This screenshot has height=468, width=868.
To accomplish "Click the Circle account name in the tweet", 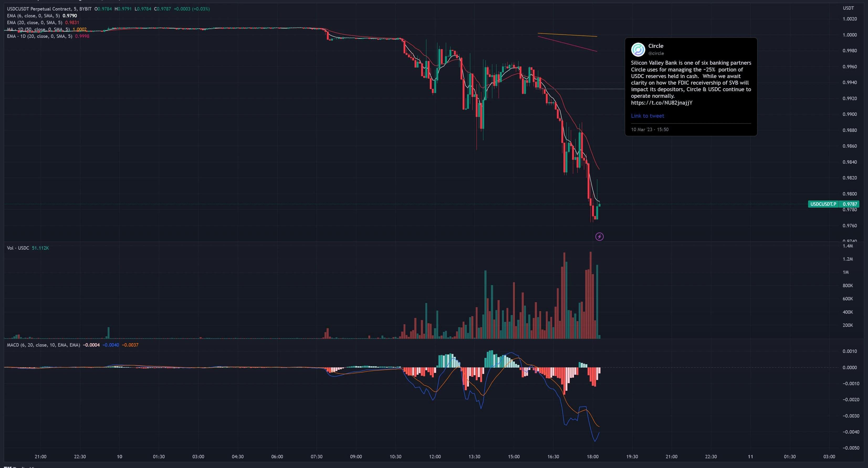I will [x=656, y=46].
